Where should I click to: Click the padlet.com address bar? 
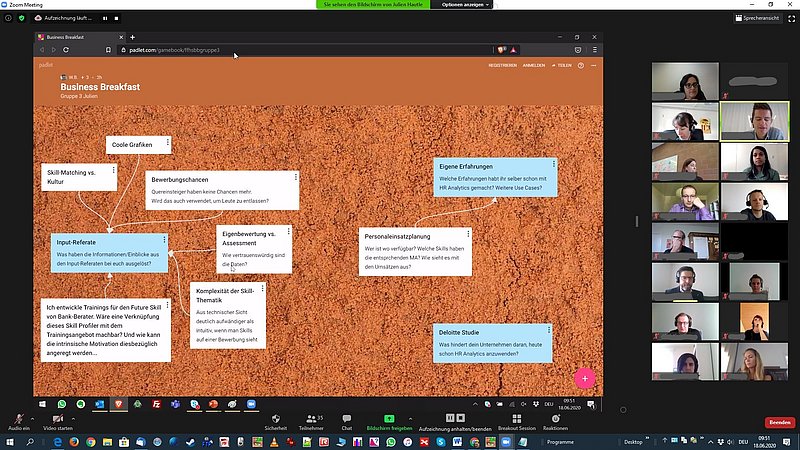[300, 50]
